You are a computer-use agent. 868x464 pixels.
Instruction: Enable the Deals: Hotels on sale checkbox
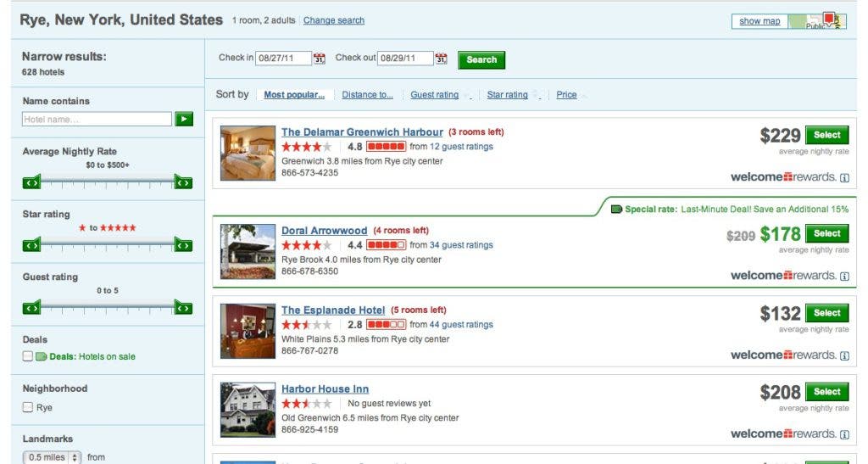pyautogui.click(x=28, y=356)
